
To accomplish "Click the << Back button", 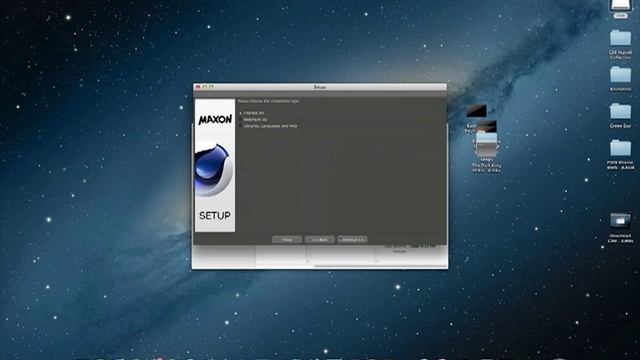I will pos(320,240).
